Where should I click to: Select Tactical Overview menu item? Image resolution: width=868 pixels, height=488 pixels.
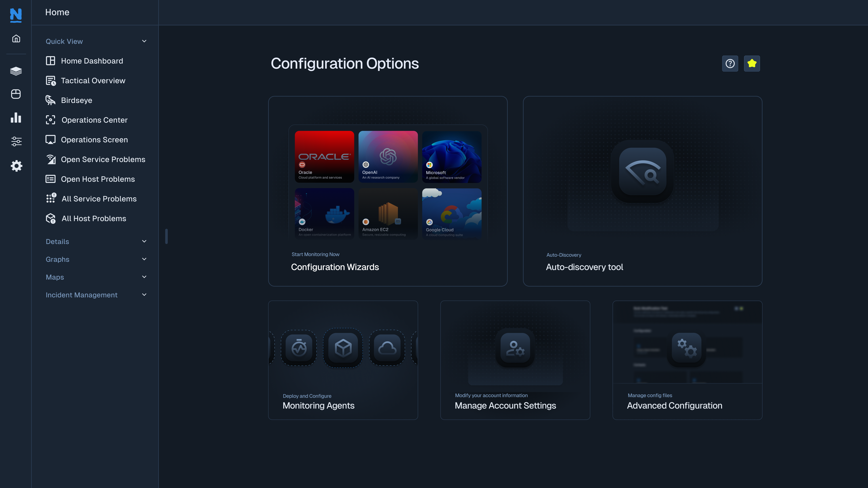(x=93, y=80)
